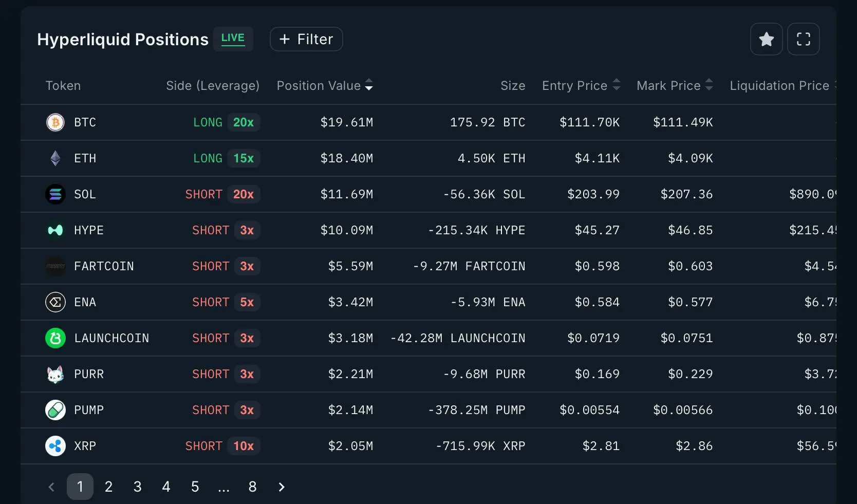Click the PURR cat token icon
857x504 pixels.
coord(55,374)
